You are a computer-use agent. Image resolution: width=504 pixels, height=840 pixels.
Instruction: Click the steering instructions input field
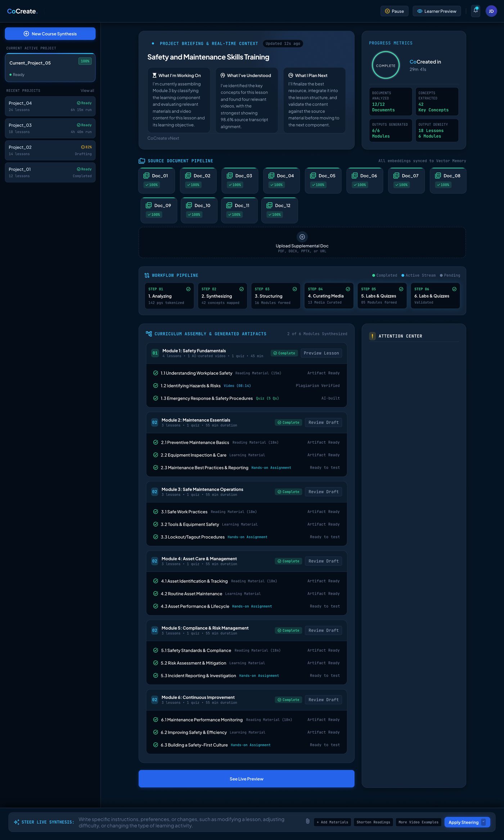pos(190,822)
